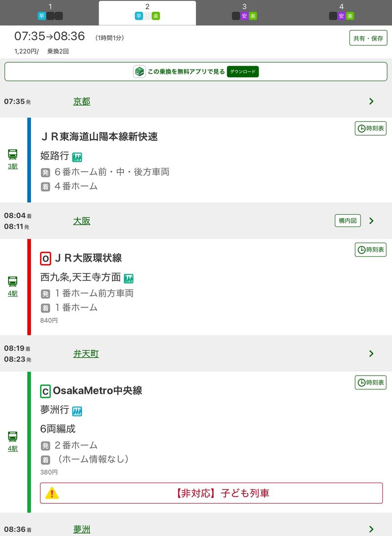Click the congestion icon beside 夢洲行
Screen dimensions: 392x536
[x=77, y=411]
